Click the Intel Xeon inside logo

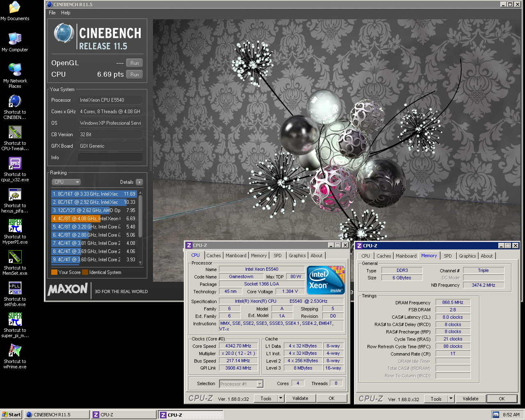click(x=326, y=280)
